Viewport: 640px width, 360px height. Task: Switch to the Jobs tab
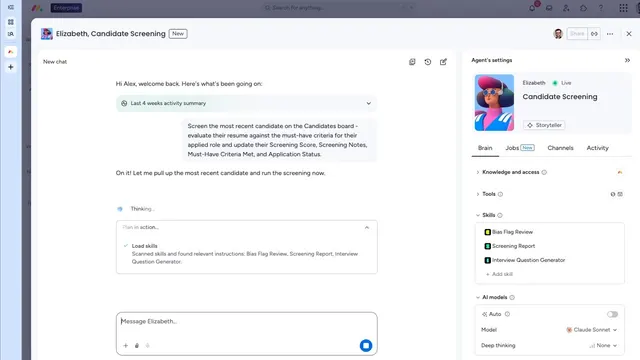(520, 148)
